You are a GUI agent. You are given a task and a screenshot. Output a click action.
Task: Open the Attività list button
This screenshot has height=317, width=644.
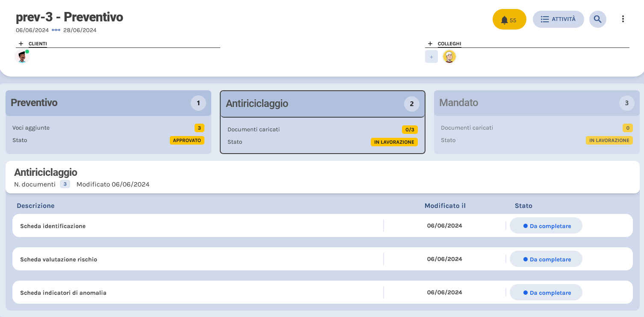coord(558,19)
